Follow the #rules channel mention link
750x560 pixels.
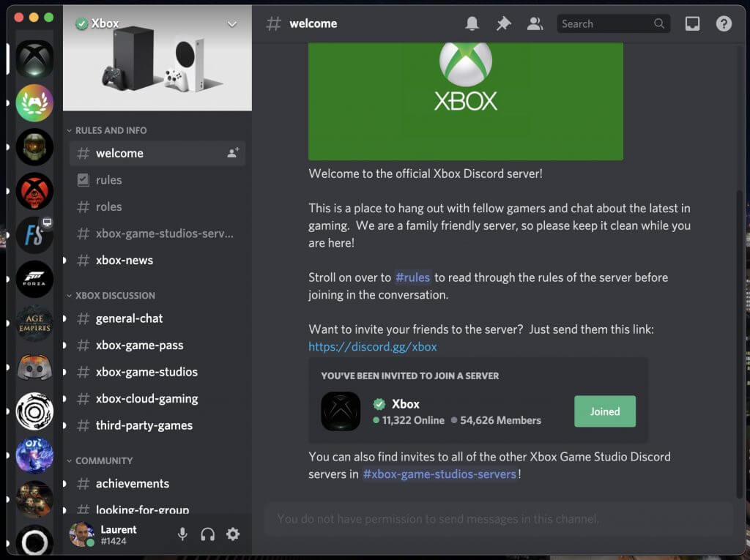pos(413,277)
